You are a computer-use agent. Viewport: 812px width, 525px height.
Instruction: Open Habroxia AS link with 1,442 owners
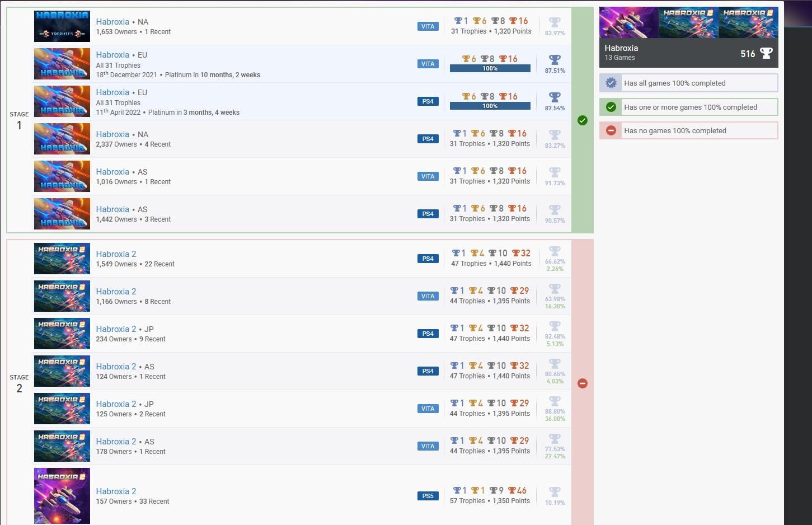click(112, 209)
